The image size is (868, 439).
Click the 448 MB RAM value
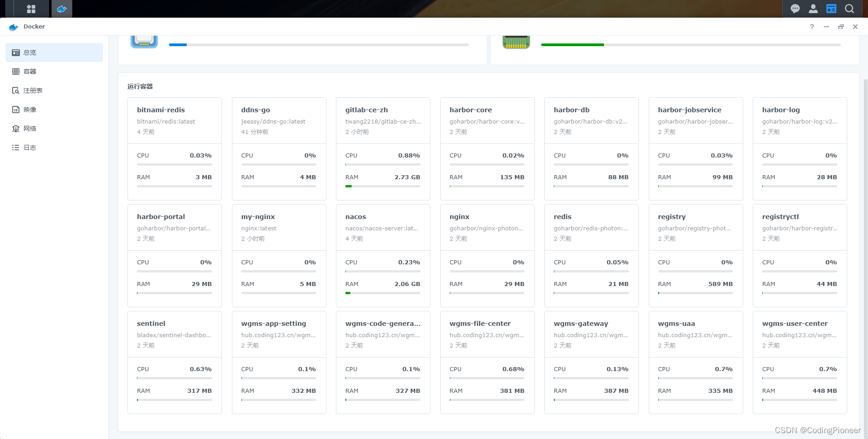coord(825,391)
